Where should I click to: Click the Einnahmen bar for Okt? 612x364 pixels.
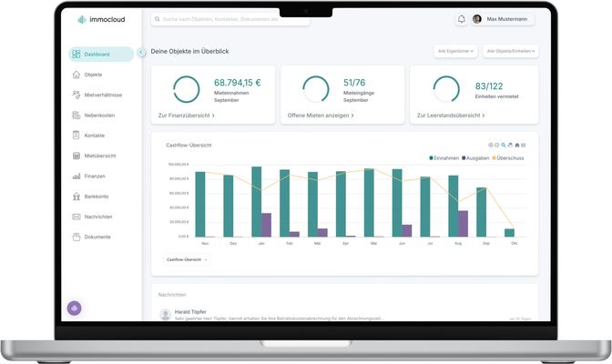pyautogui.click(x=509, y=233)
